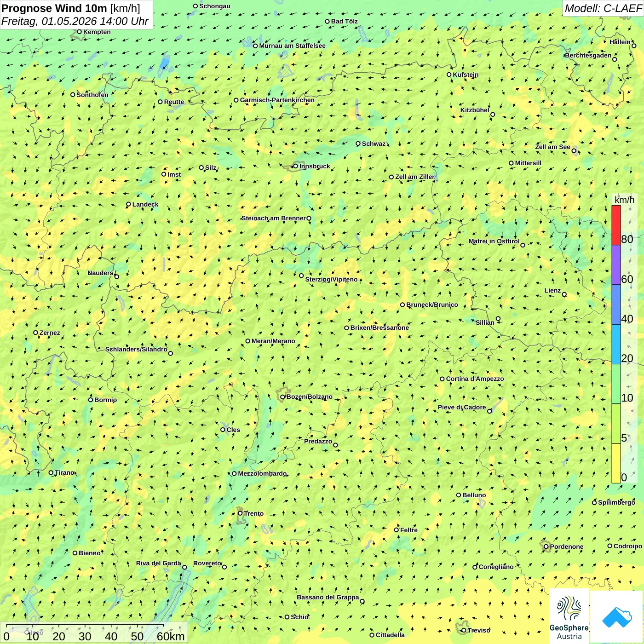Click the 'Sonthofen' label

(x=92, y=95)
